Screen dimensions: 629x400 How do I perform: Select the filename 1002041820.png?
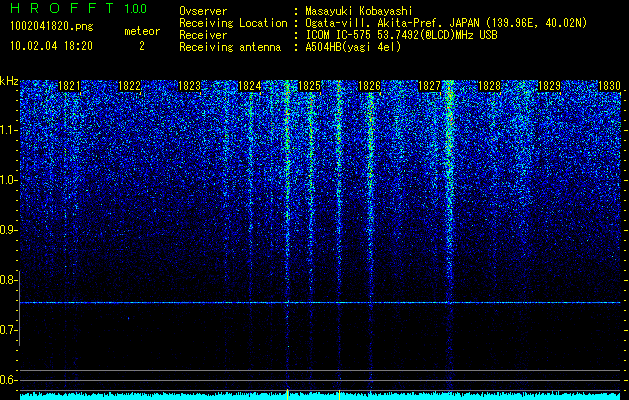pyautogui.click(x=52, y=27)
